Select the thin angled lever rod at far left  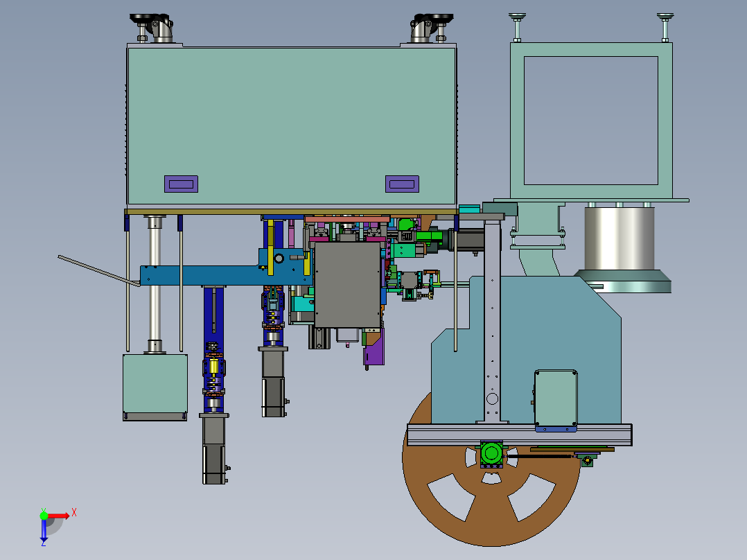point(98,272)
